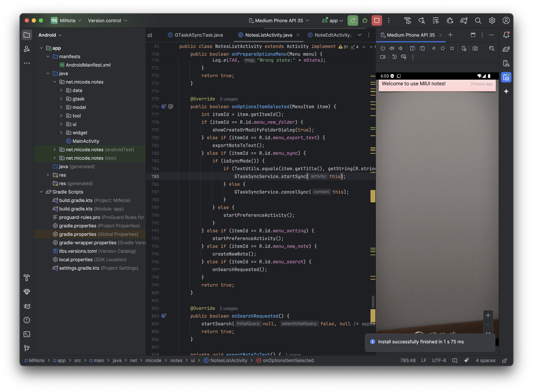
Task: Toggle hardware input keyboard-mouse icon
Action: click(403, 57)
